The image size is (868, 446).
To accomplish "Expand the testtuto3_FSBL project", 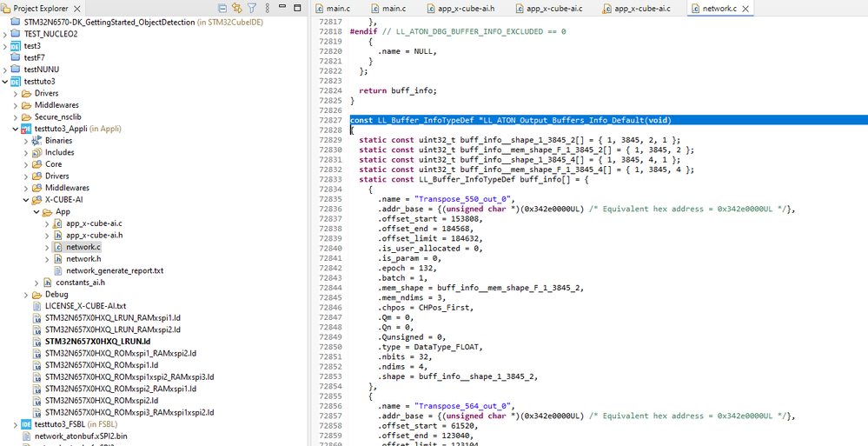I will (16, 425).
